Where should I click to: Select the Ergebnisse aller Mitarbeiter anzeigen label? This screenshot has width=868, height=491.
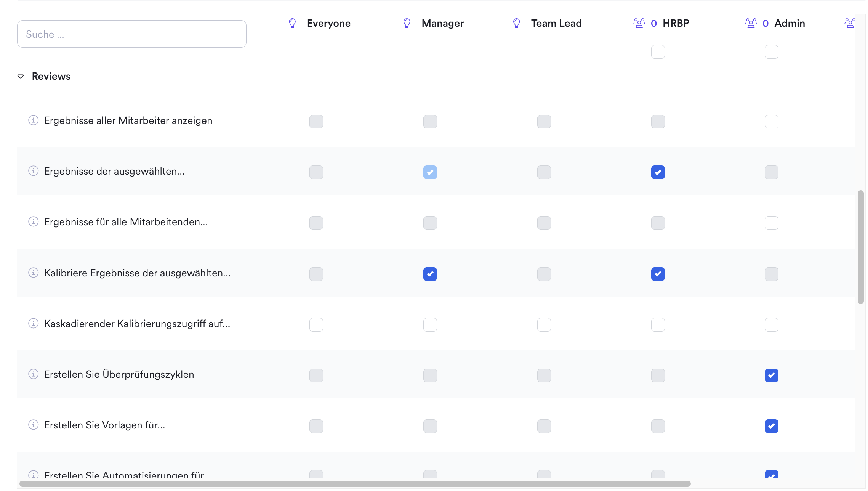pos(128,120)
